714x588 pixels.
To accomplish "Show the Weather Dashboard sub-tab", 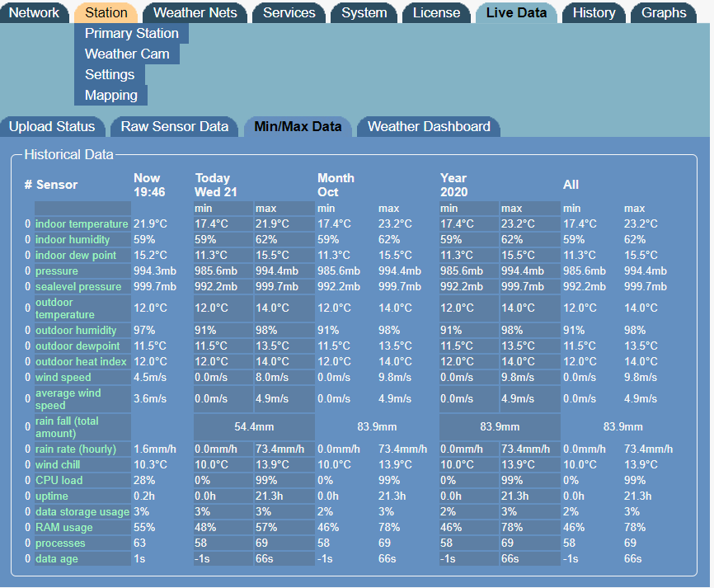I will [x=429, y=126].
